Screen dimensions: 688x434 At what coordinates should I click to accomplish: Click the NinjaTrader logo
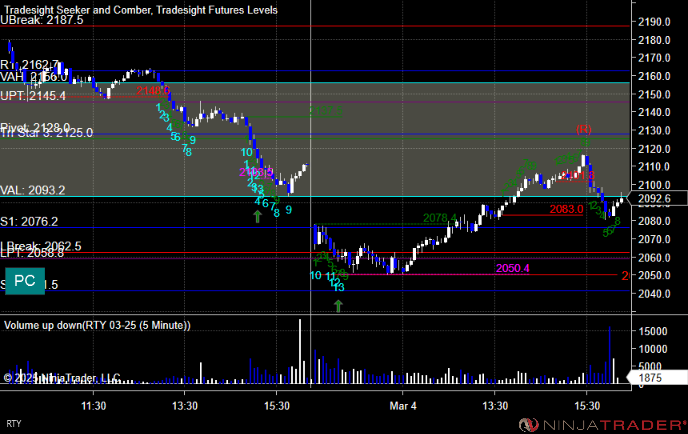click(x=602, y=425)
